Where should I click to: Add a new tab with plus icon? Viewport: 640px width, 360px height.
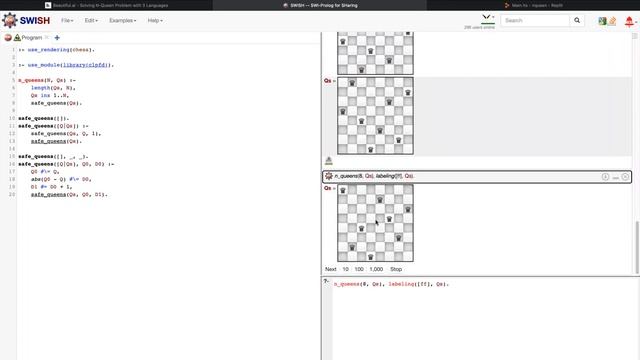click(x=57, y=38)
